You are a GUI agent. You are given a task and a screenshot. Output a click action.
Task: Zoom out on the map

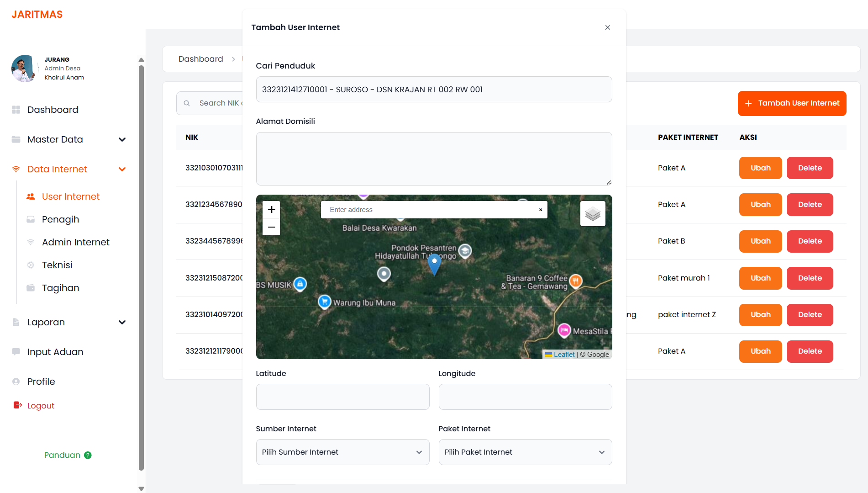point(271,227)
